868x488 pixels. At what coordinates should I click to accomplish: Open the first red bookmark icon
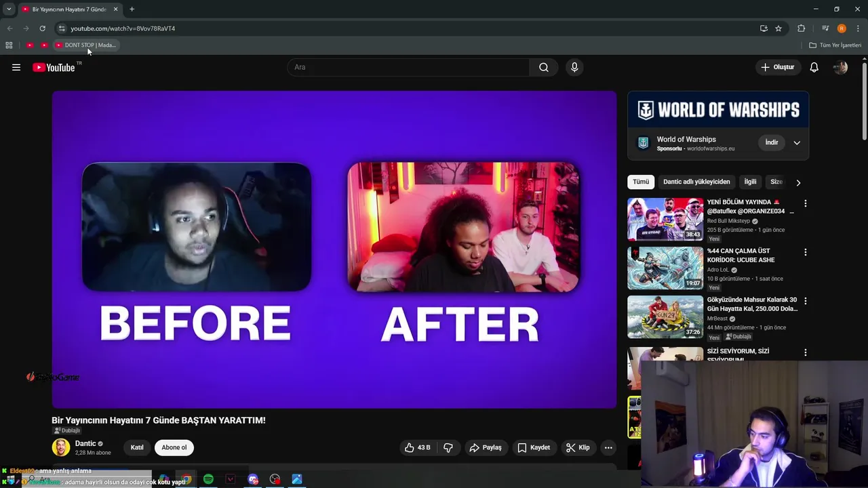tap(29, 45)
